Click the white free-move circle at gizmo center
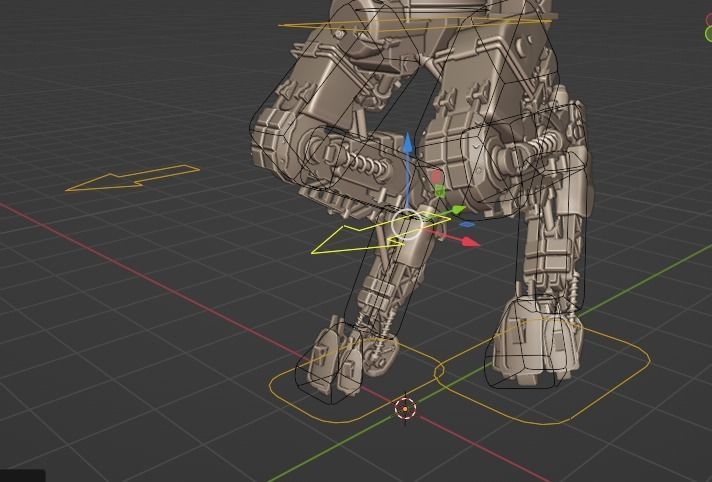The height and width of the screenshot is (482, 712). [407, 224]
